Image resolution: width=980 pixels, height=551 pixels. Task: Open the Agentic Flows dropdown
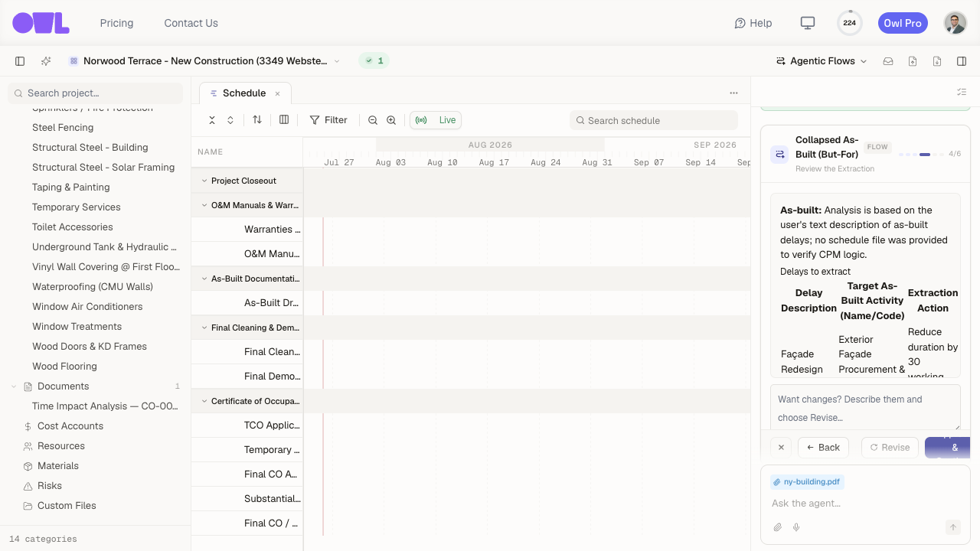pos(822,61)
